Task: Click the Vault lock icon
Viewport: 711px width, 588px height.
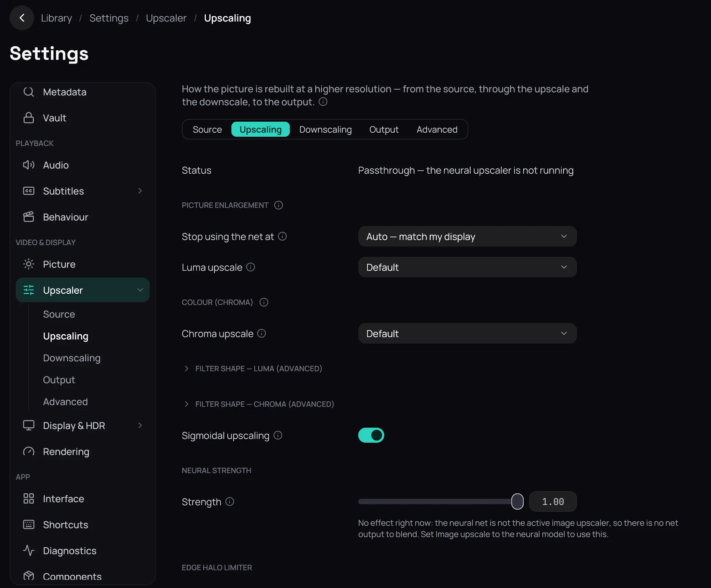Action: (29, 118)
